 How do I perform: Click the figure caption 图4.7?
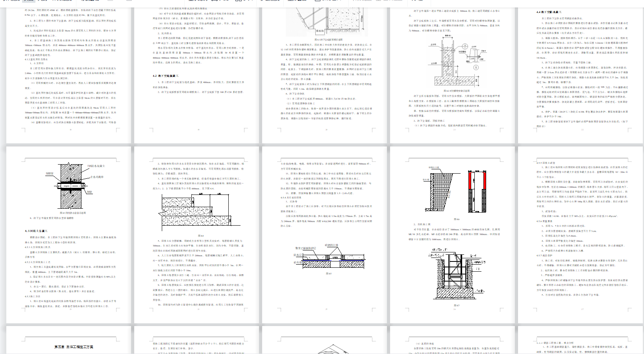[457, 306]
